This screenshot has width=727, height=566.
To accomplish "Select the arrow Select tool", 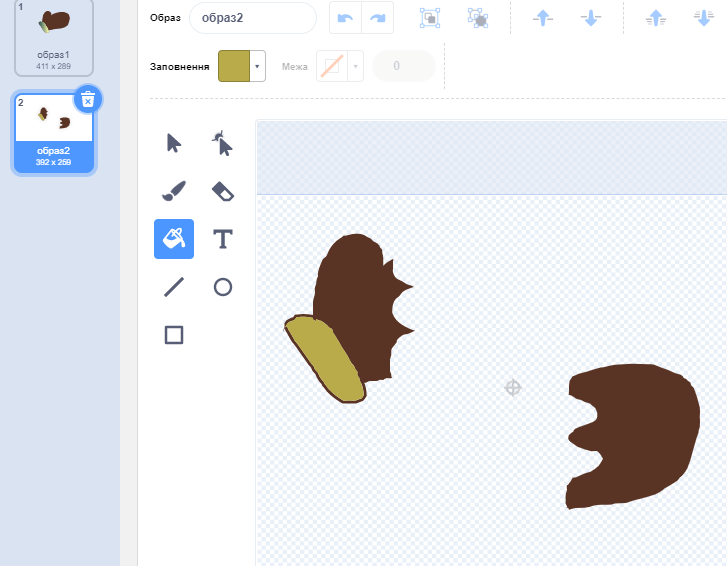I will pyautogui.click(x=174, y=143).
